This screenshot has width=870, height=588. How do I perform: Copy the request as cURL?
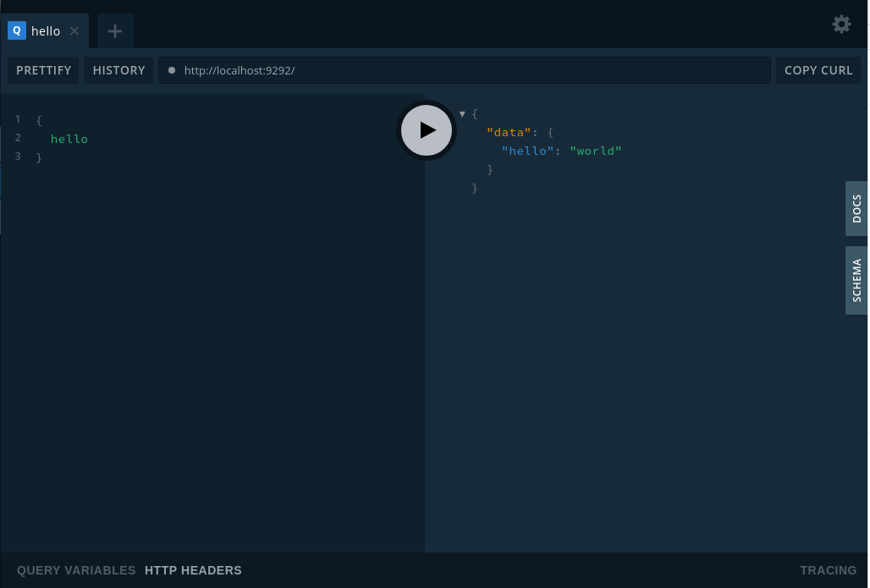[x=818, y=70]
